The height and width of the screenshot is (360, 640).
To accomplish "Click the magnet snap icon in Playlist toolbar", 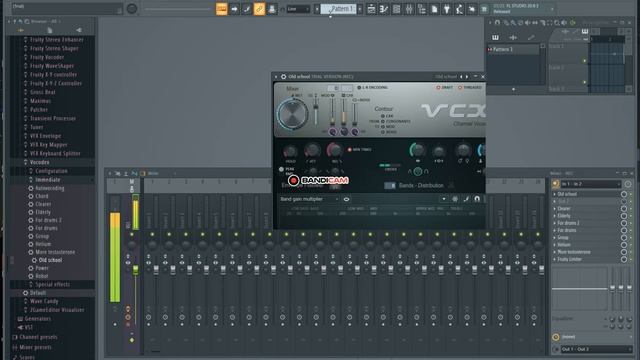I will [x=497, y=22].
